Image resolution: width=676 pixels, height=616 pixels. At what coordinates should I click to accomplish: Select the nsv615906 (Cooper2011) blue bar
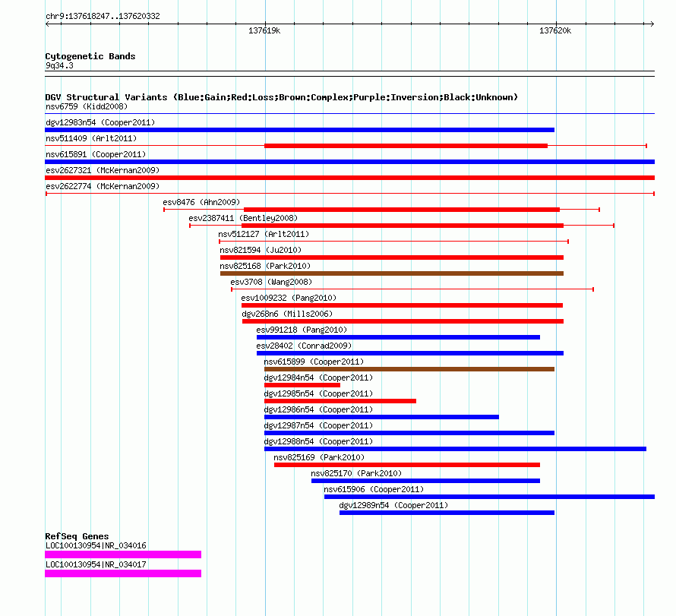point(489,497)
